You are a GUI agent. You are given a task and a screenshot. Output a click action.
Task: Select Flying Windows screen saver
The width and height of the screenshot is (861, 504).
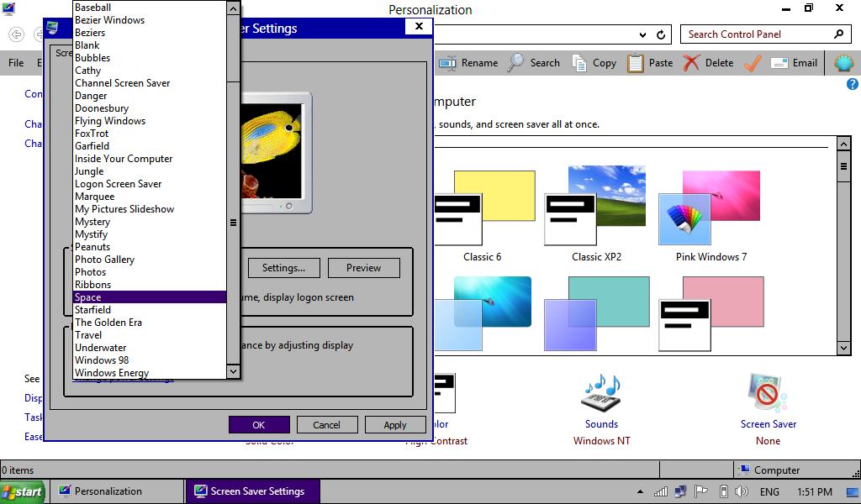click(150, 121)
